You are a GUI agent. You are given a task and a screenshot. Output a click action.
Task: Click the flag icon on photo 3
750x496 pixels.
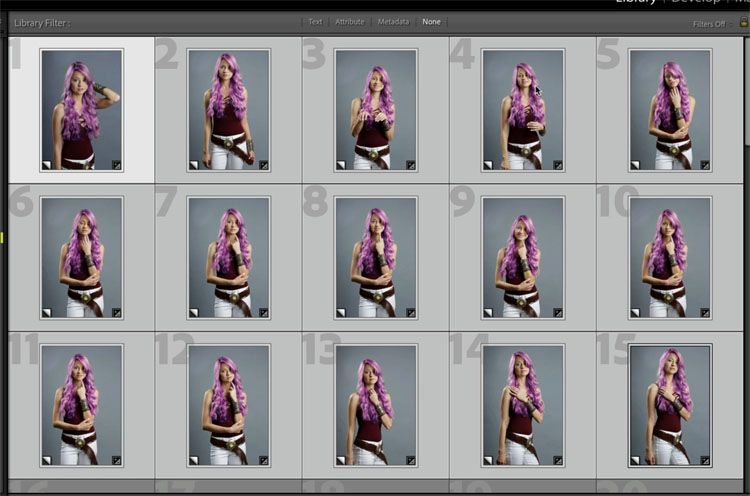click(x=341, y=165)
